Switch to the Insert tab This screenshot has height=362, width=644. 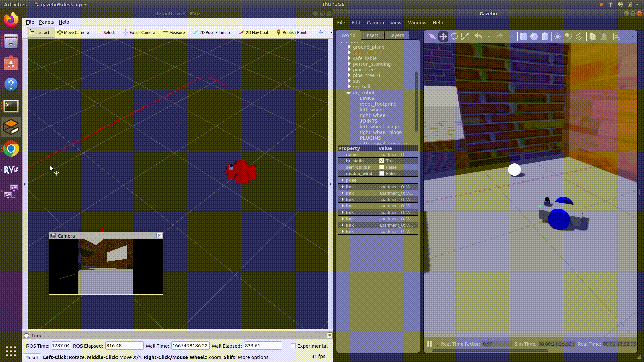[x=372, y=35]
